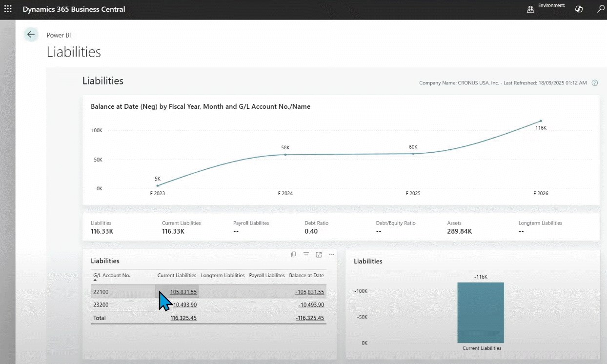The width and height of the screenshot is (607, 364).
Task: Click the back arrow button
Action: 31,34
